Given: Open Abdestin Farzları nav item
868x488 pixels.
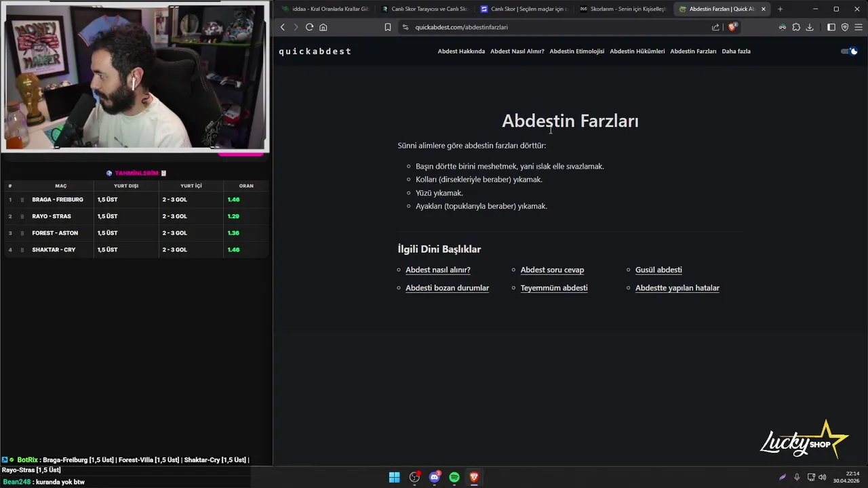Looking at the screenshot, I should 693,52.
